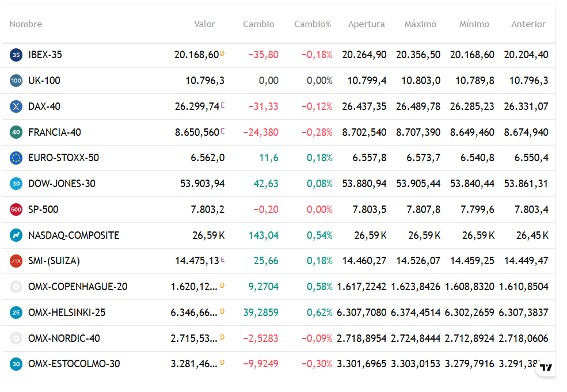Click the FRANCIA-40 green icon
567x392 pixels.
click(x=16, y=132)
